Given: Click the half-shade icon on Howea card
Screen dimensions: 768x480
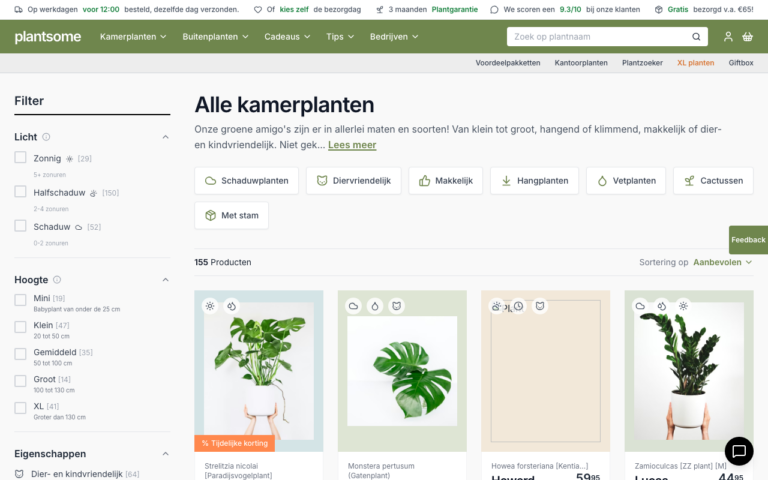Looking at the screenshot, I should coord(496,306).
